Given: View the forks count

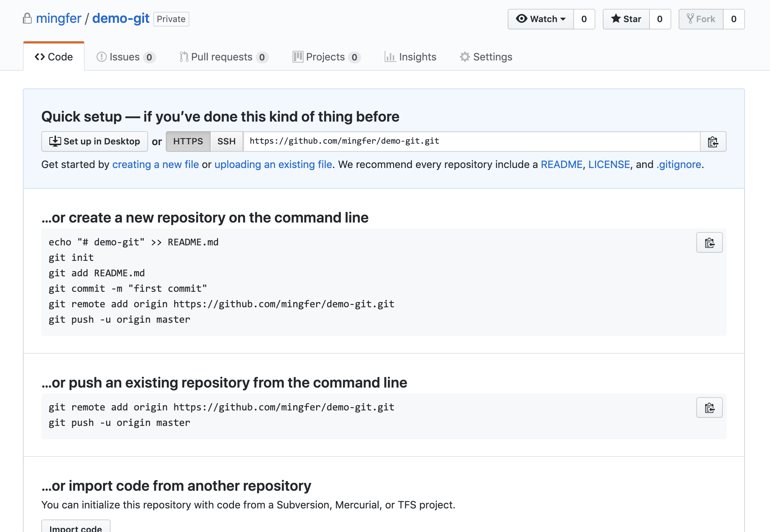Looking at the screenshot, I should tap(734, 19).
